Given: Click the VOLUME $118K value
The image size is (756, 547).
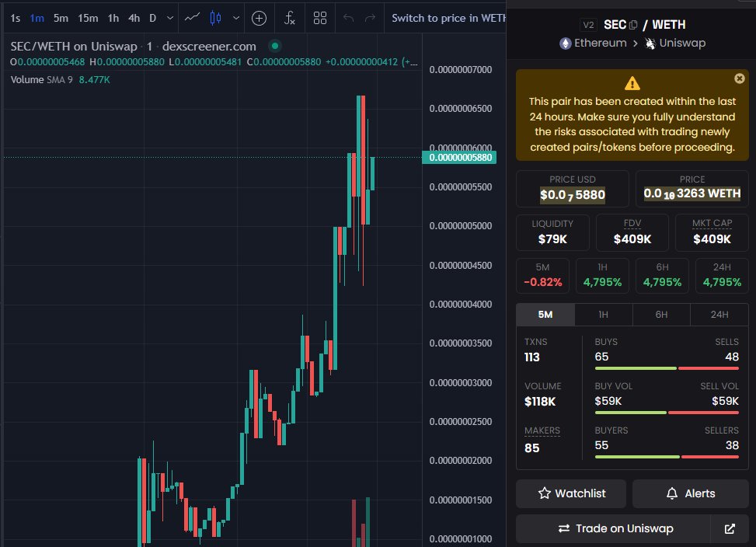Looking at the screenshot, I should [x=540, y=402].
